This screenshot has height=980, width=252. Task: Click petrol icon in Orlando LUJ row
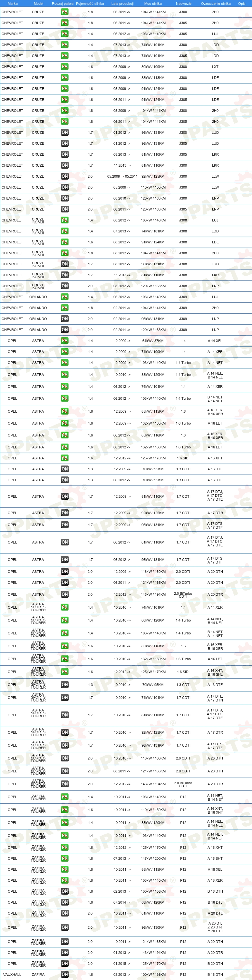tap(65, 297)
